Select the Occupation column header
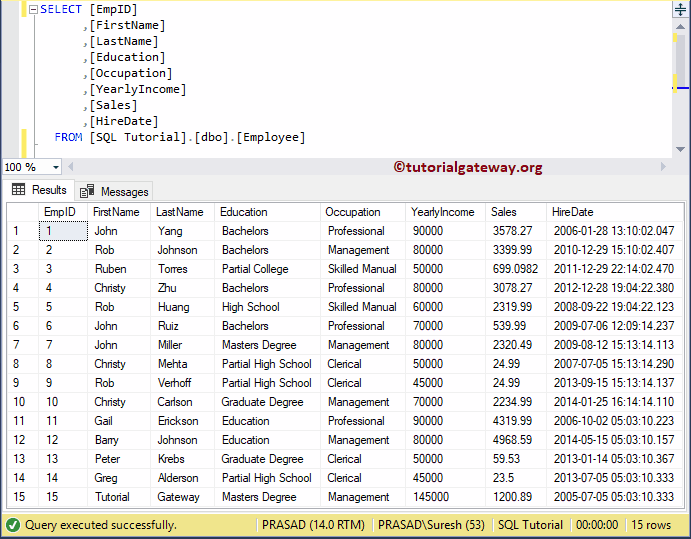 (363, 212)
